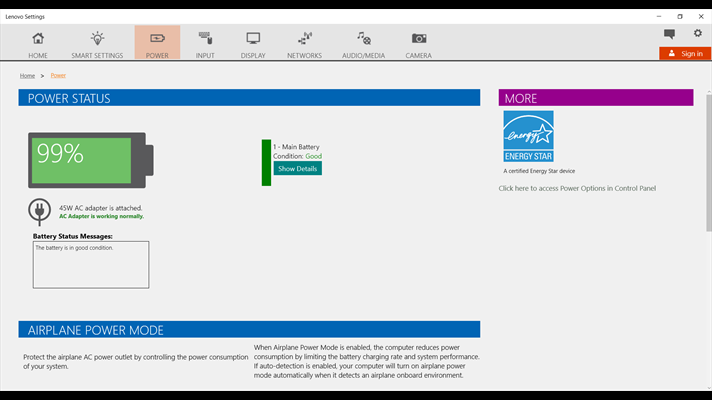This screenshot has width=712, height=400.
Task: Click 'Condition: Good' battery text
Action: coord(297,156)
